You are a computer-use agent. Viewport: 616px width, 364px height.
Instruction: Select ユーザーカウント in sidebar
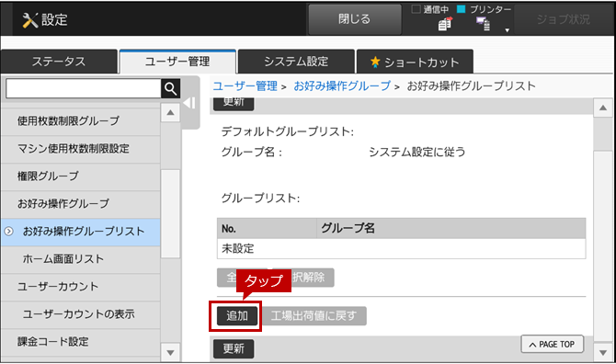[80, 287]
